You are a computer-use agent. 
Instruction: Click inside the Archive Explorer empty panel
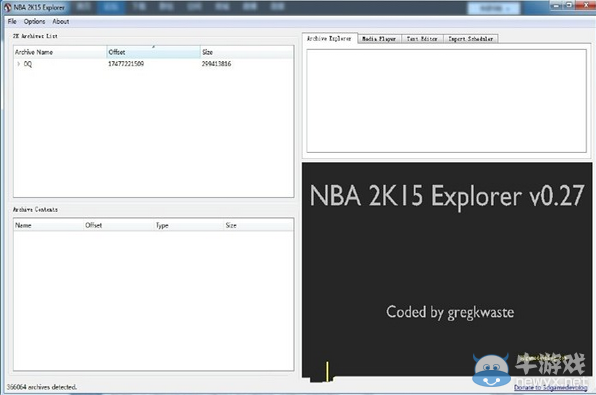[446, 101]
